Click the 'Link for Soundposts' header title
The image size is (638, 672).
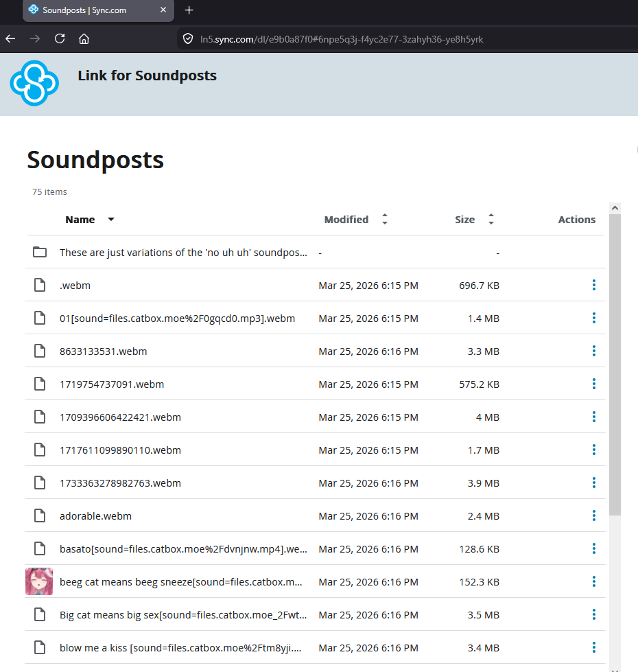coord(147,76)
